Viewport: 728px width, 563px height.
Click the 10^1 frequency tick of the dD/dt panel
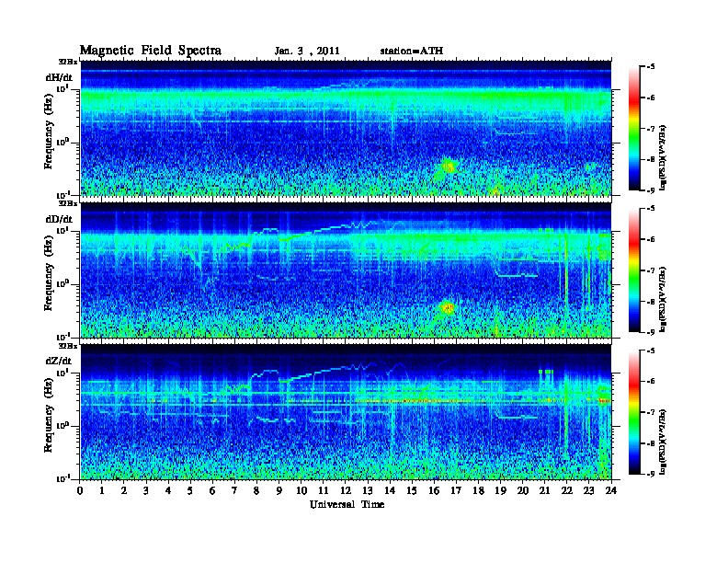63,230
